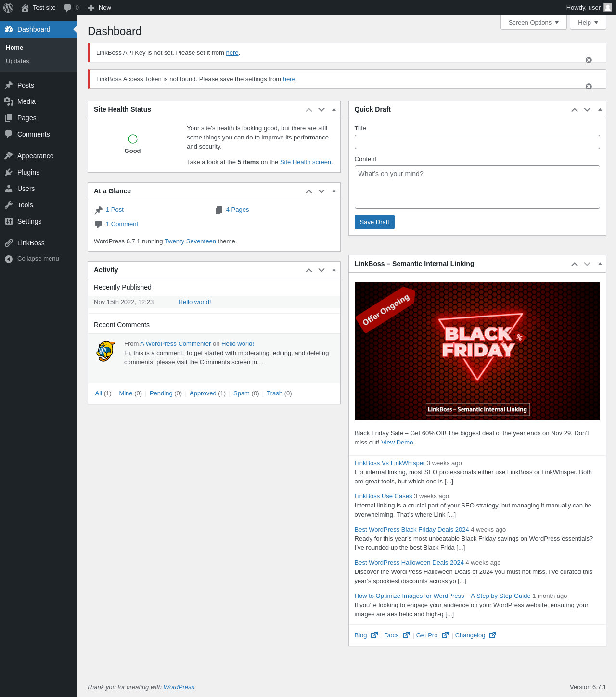This screenshot has width=616, height=697.
Task: Toggle the LinkBoss Semantic Internal Linking panel
Action: click(600, 264)
